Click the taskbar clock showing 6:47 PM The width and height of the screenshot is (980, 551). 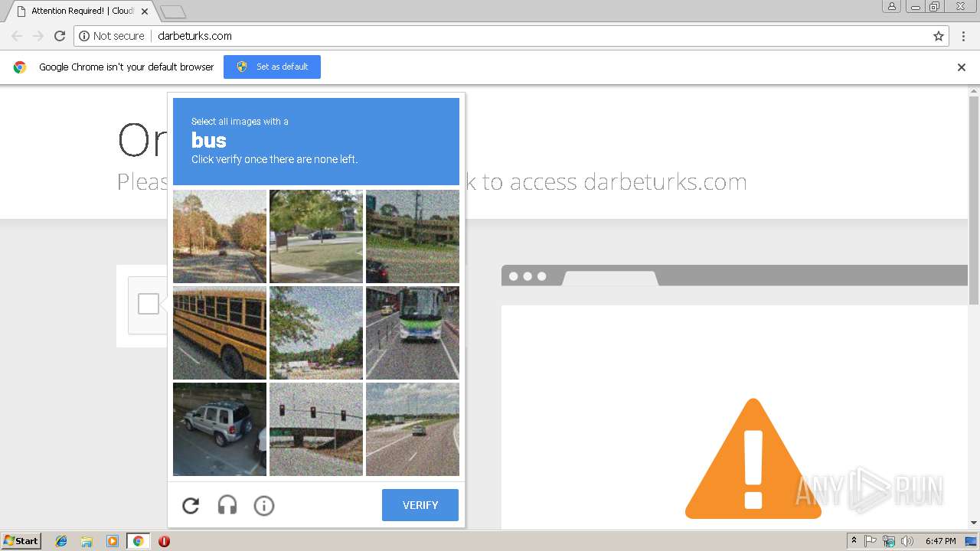[940, 541]
